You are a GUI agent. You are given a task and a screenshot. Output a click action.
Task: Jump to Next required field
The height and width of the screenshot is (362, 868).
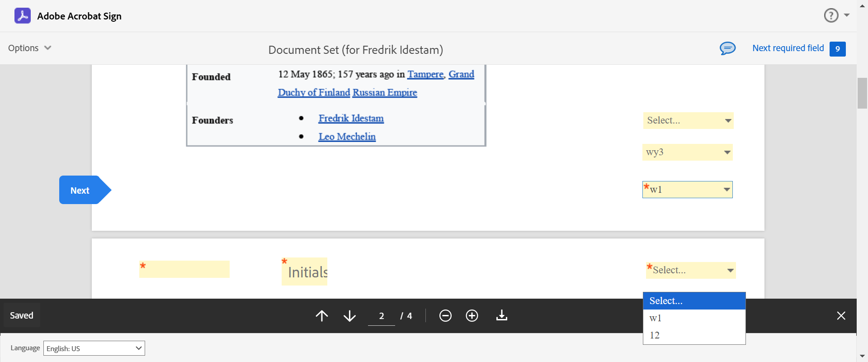(788, 48)
